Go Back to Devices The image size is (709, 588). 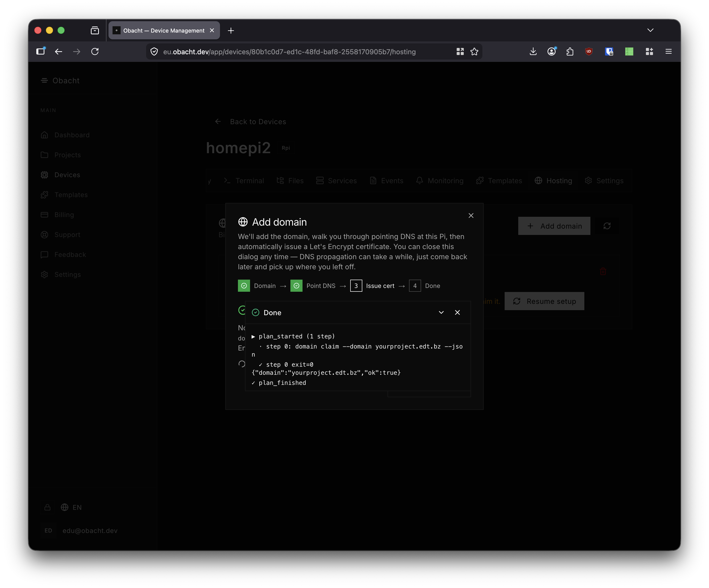pos(251,122)
